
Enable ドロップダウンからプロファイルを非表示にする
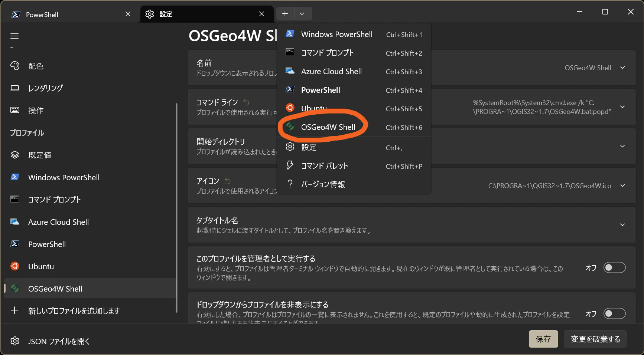point(614,314)
